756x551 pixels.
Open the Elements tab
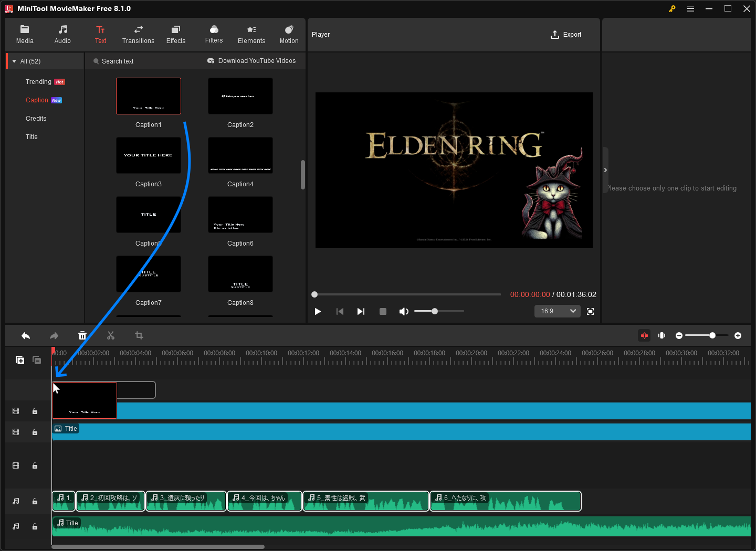251,35
